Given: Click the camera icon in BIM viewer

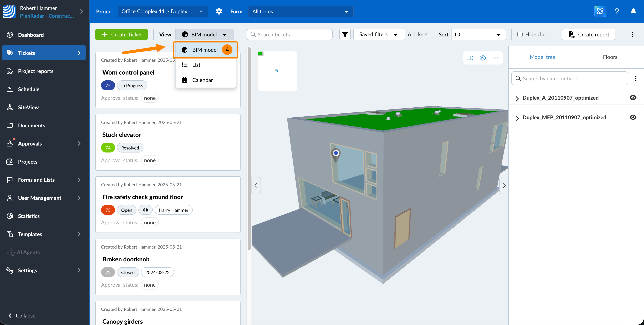Looking at the screenshot, I should tap(470, 58).
